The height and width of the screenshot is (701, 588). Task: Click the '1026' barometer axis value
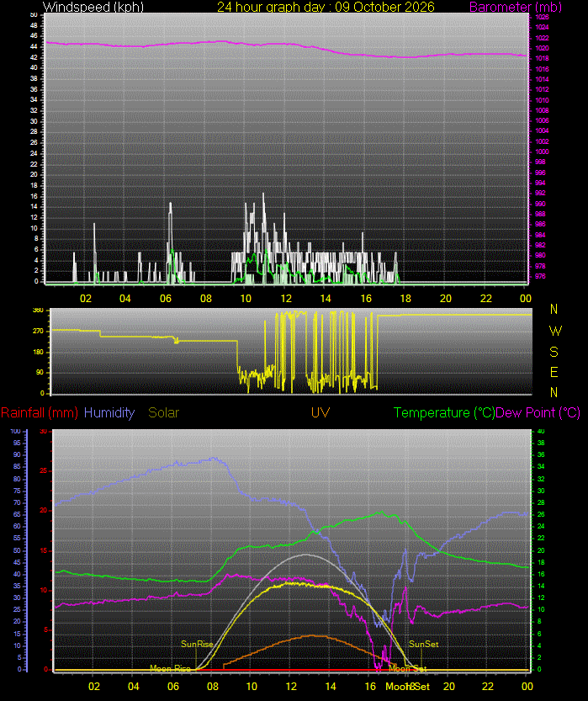pos(542,17)
